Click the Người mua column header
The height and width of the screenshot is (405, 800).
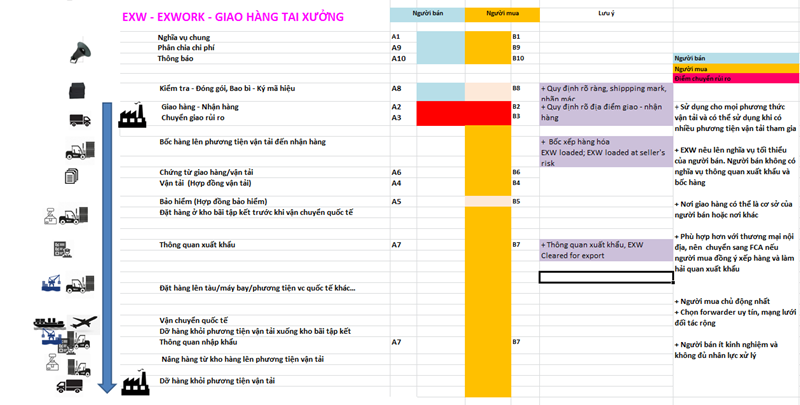click(x=502, y=14)
